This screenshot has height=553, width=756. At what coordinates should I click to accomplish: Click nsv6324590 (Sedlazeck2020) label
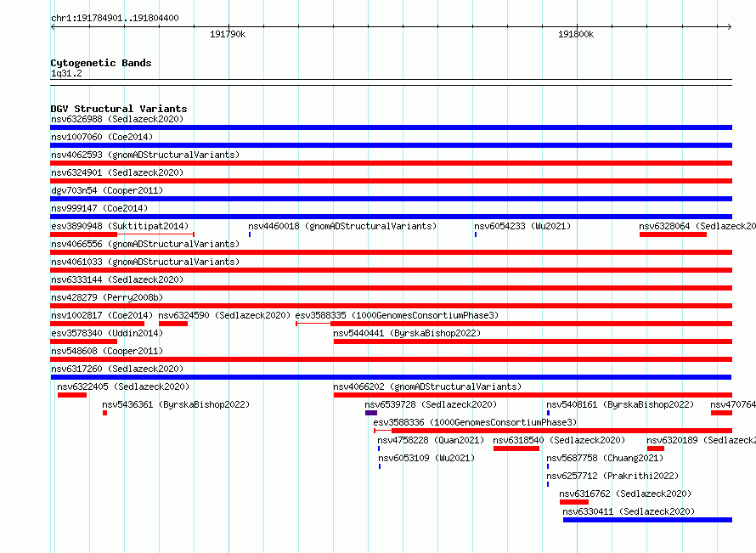[x=224, y=315]
